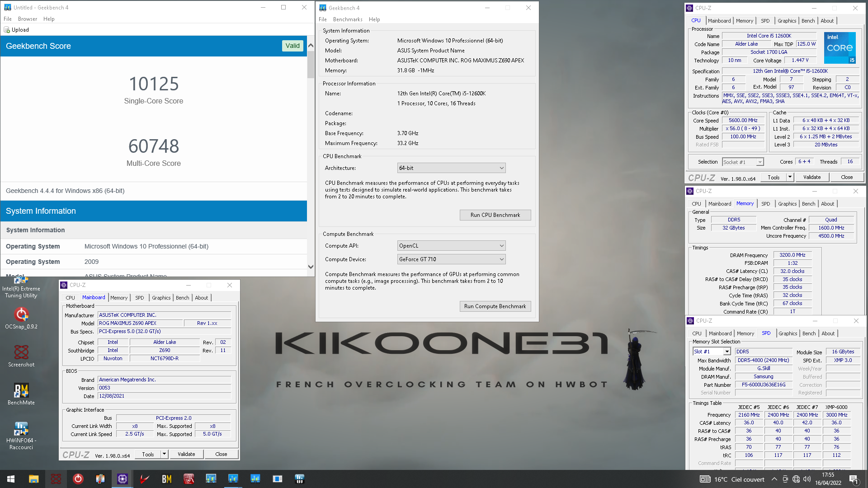This screenshot has height=488, width=868.
Task: Click the white window-layout taskbar icon
Action: (277, 479)
